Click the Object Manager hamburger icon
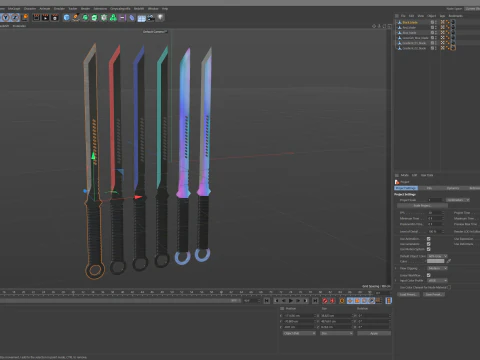480x360 pixels. (397, 16)
